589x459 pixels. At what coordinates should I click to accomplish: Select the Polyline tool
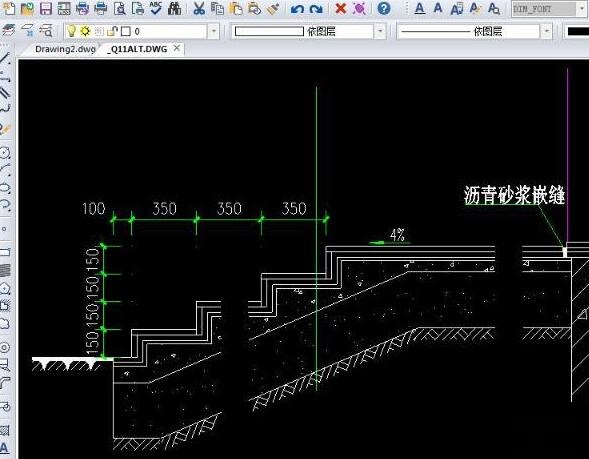tap(5, 109)
